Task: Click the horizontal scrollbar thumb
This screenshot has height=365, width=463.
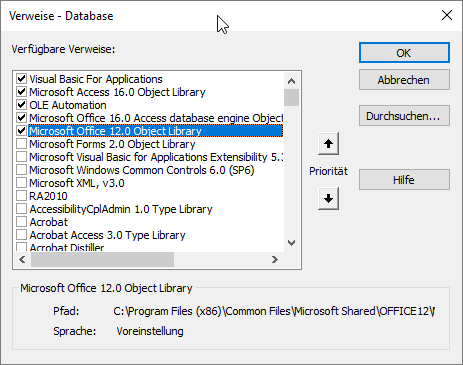Action: tap(102, 259)
